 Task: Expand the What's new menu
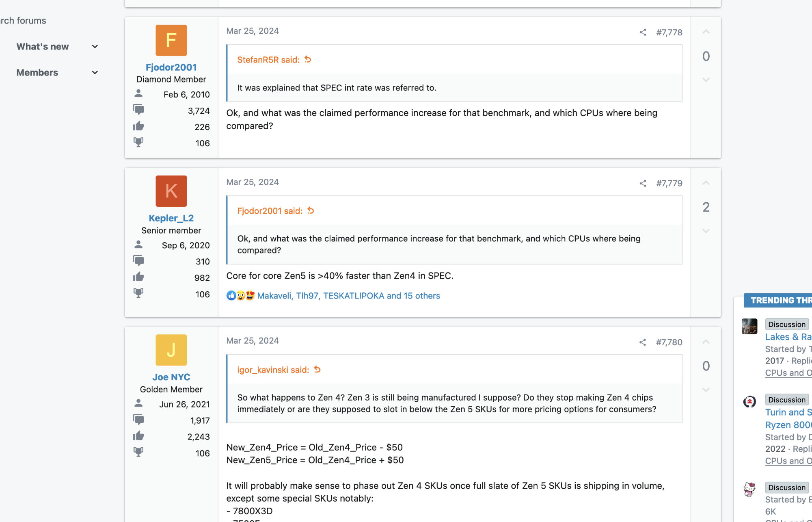click(x=95, y=46)
